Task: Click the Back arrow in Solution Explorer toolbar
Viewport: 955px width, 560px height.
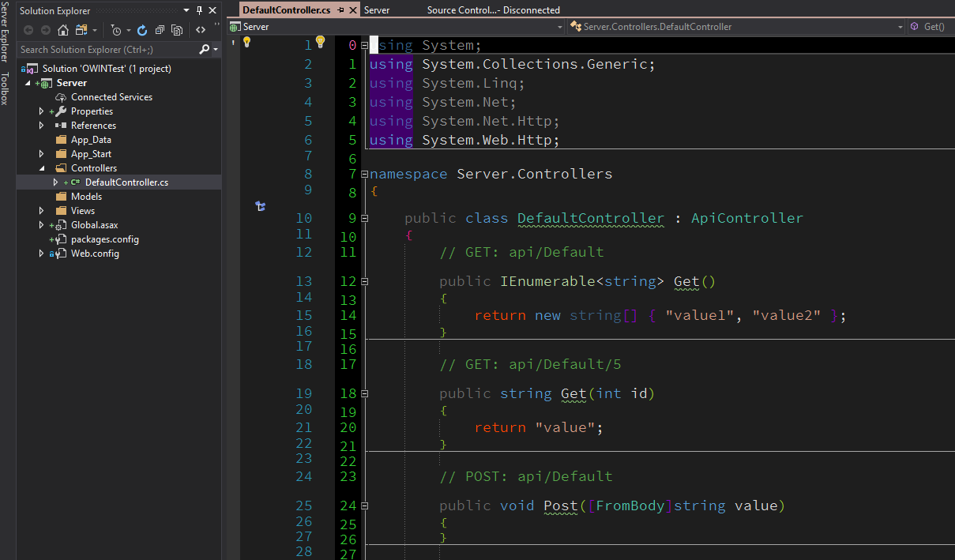Action: tap(28, 30)
